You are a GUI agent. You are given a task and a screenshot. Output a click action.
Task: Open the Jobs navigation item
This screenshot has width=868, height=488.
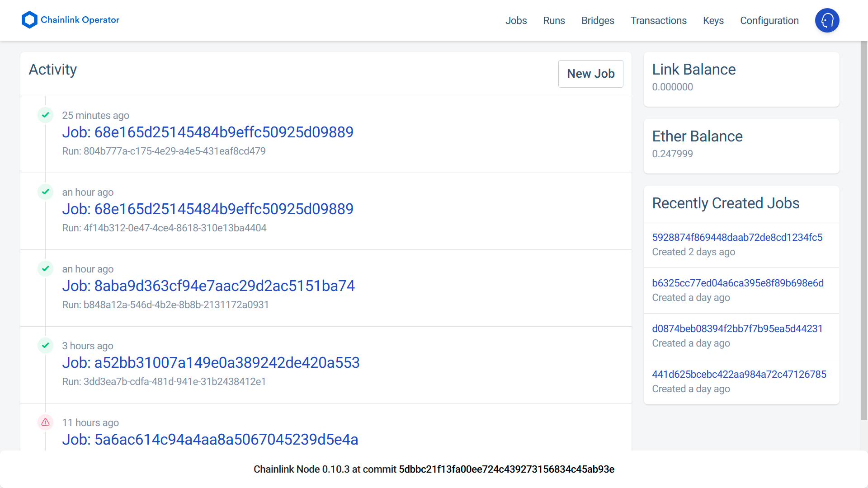point(516,21)
